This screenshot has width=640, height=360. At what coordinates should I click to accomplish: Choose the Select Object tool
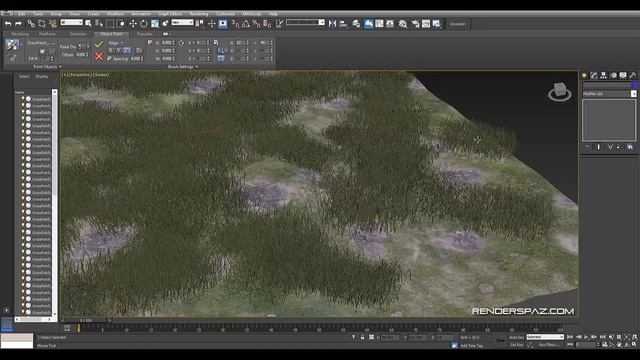[x=88, y=24]
